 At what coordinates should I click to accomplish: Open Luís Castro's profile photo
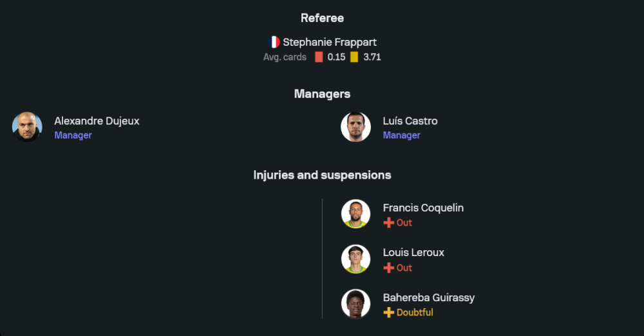tap(355, 127)
